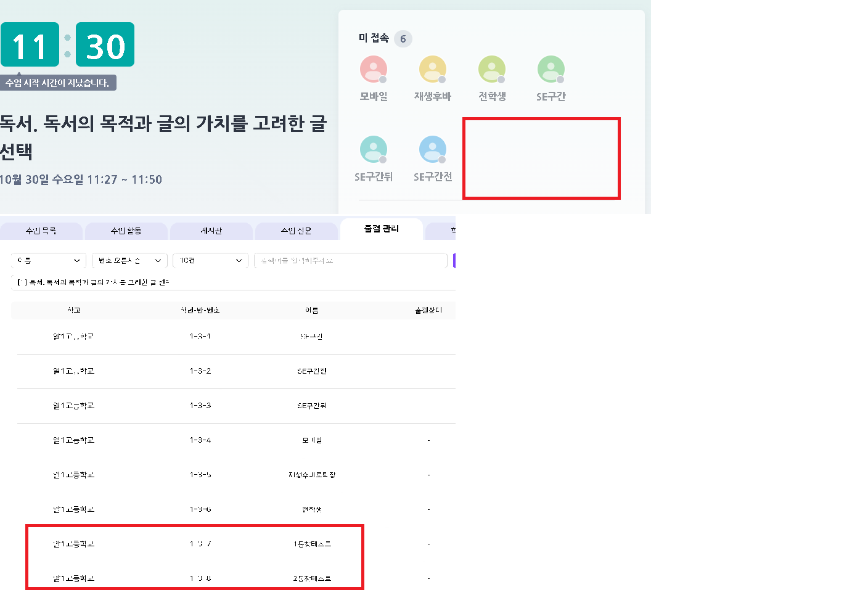Click the 이름 column header
The width and height of the screenshot is (868, 595).
[x=312, y=310]
